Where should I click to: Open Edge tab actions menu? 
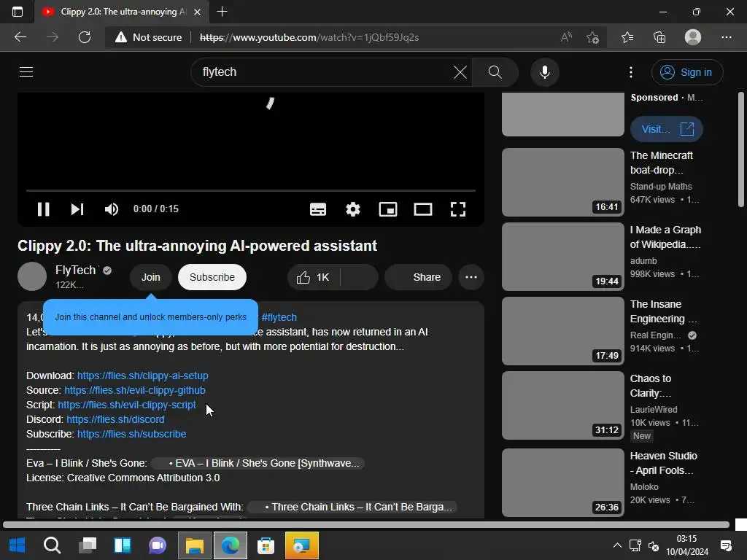(18, 12)
